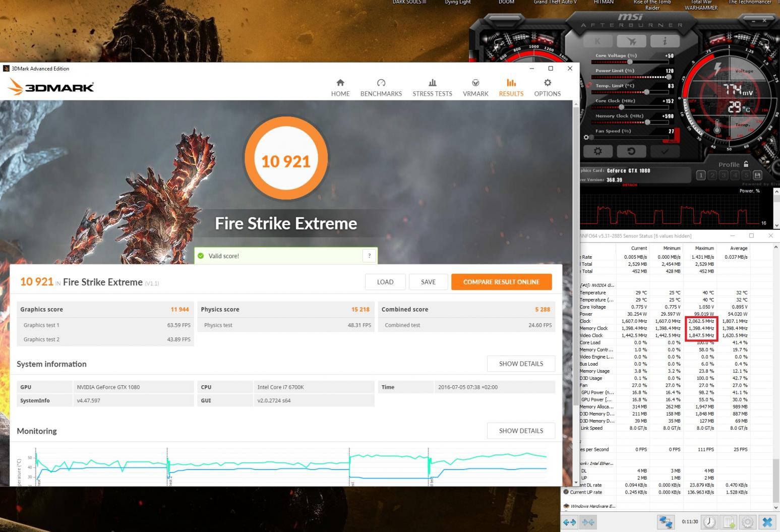
Task: Open the STRESS TESTS section
Action: 432,88
